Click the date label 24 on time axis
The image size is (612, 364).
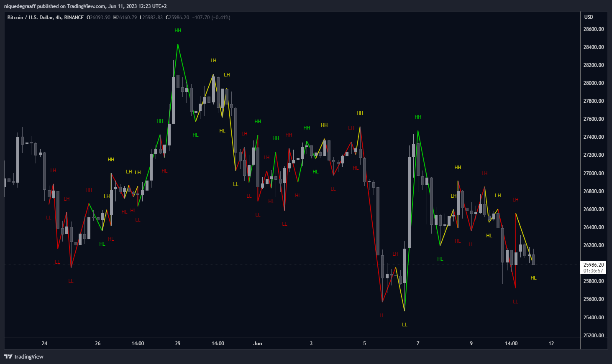[x=44, y=344]
